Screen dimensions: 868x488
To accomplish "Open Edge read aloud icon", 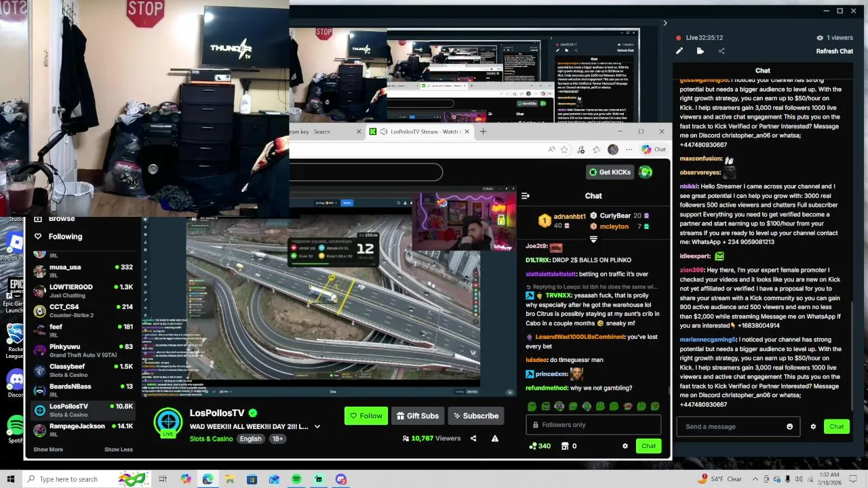I will (551, 150).
